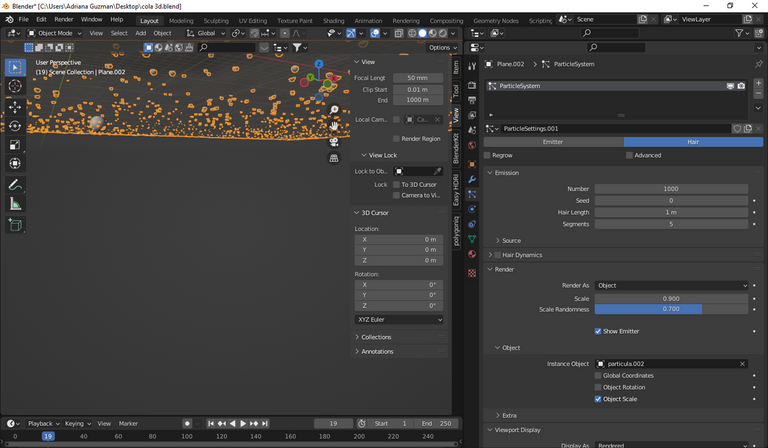This screenshot has height=448, width=768.
Task: Enable Render Region checkbox
Action: pyautogui.click(x=397, y=139)
